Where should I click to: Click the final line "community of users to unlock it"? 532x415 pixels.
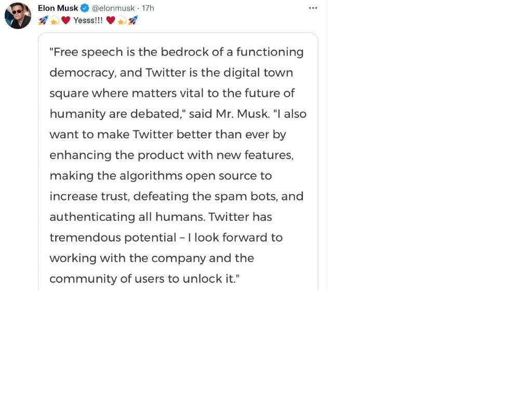coord(144,279)
